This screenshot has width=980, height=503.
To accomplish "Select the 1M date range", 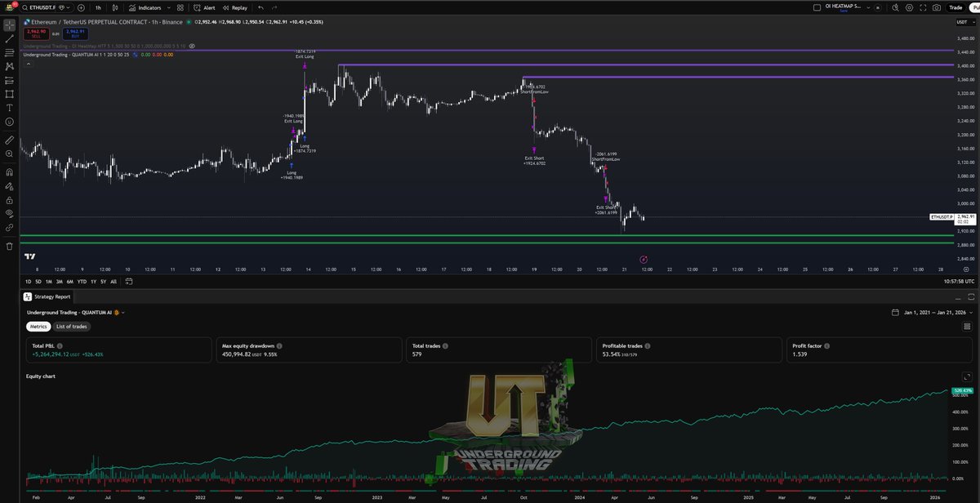I will tap(49, 281).
